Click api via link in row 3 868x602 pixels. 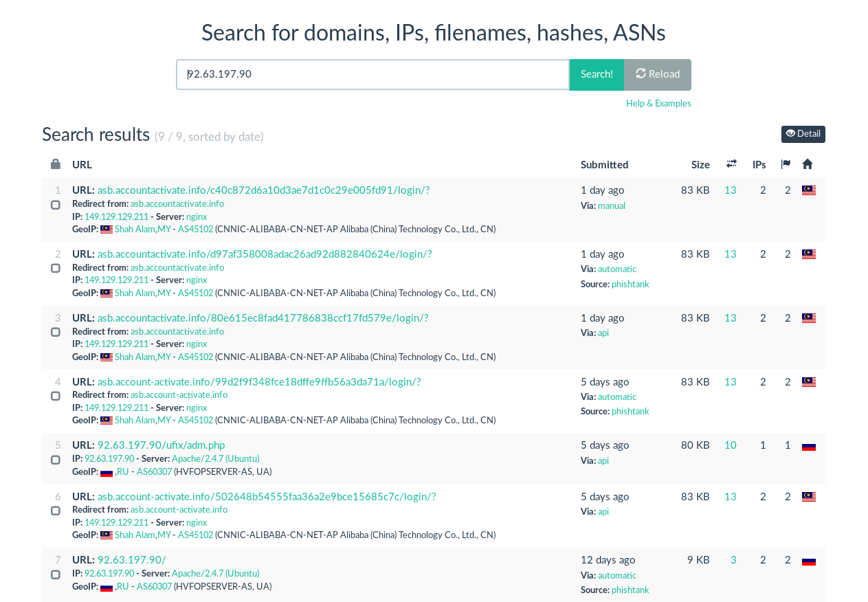point(603,333)
